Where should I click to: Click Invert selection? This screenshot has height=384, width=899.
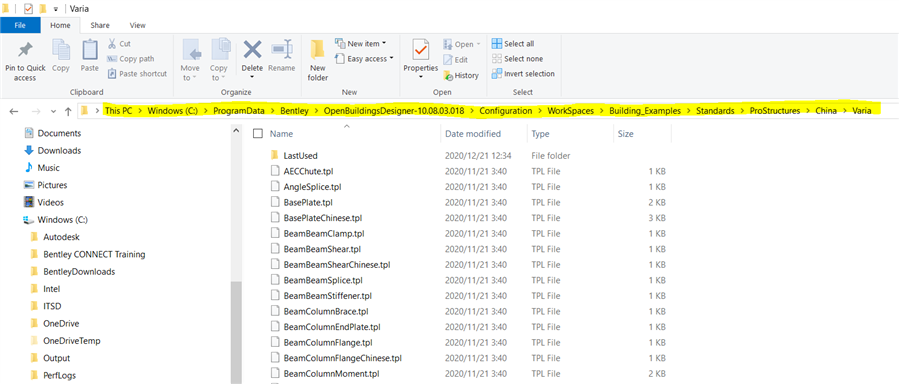pos(523,73)
